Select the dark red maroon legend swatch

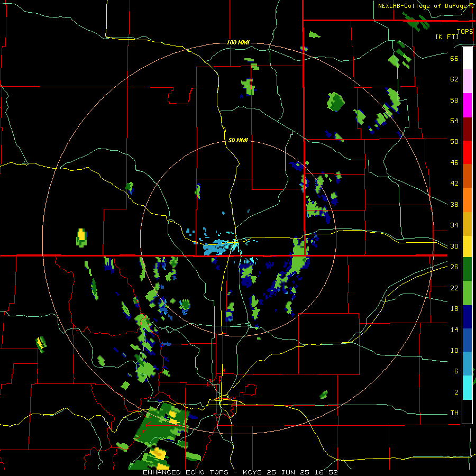click(467, 129)
